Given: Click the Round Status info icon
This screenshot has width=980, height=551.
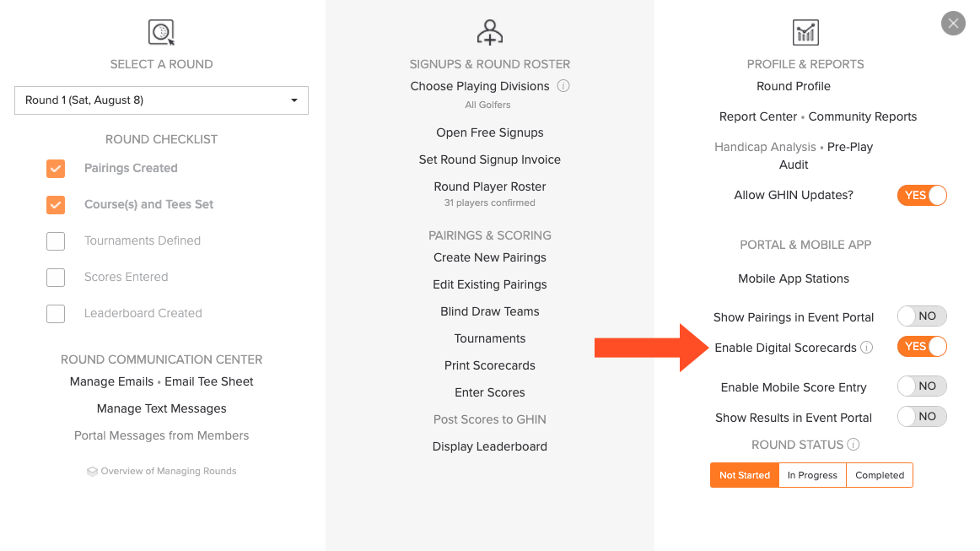Looking at the screenshot, I should (x=853, y=445).
